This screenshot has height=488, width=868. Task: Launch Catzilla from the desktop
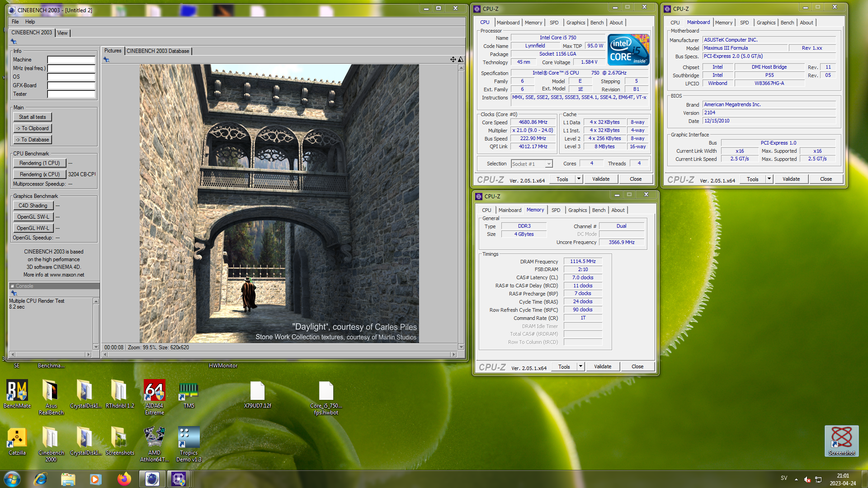(x=17, y=441)
